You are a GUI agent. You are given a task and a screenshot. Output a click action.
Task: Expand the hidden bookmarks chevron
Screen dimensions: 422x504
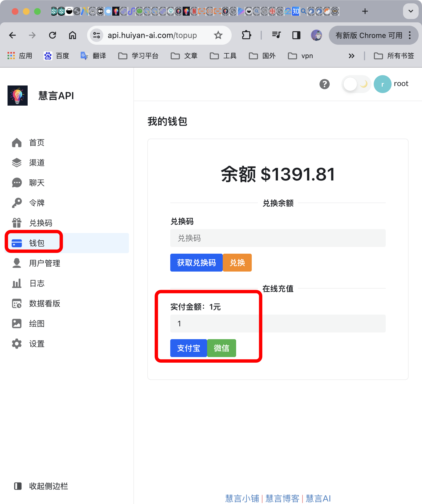coord(351,56)
